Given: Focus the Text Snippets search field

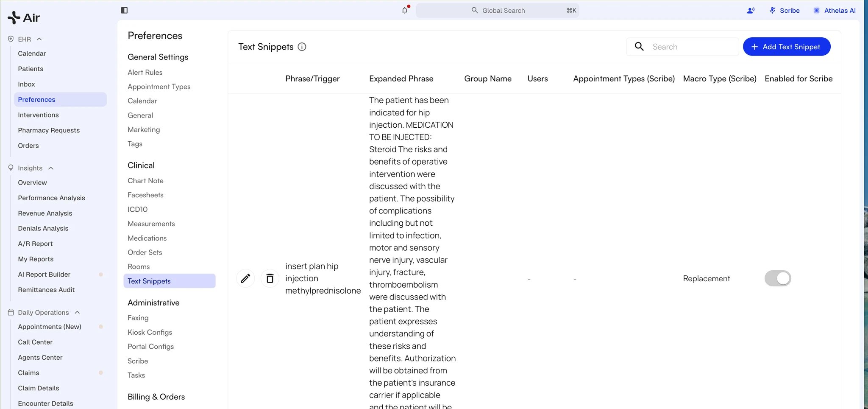Looking at the screenshot, I should [682, 47].
